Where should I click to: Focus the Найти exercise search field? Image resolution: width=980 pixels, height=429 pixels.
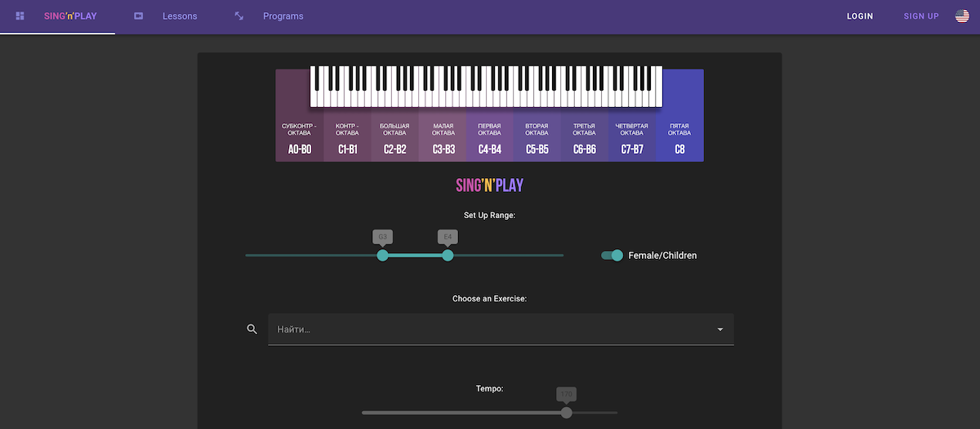click(x=501, y=329)
